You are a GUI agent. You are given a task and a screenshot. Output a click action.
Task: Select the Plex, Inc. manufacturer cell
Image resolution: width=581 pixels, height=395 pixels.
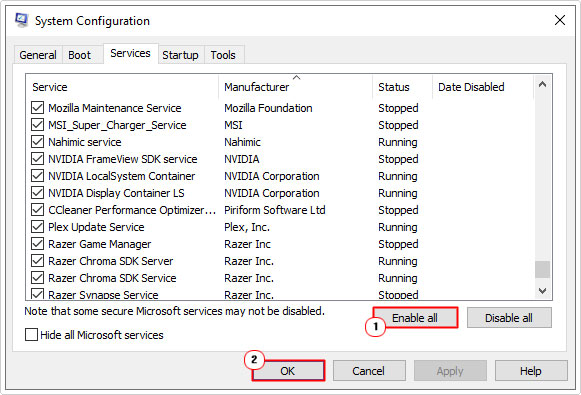click(247, 227)
